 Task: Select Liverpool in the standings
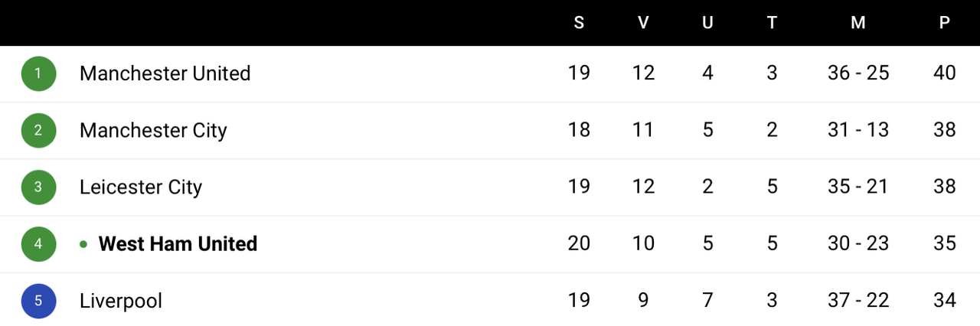[121, 301]
